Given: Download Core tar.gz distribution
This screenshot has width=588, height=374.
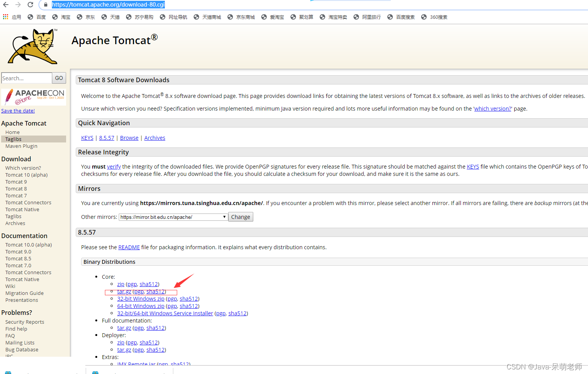Looking at the screenshot, I should tap(124, 291).
